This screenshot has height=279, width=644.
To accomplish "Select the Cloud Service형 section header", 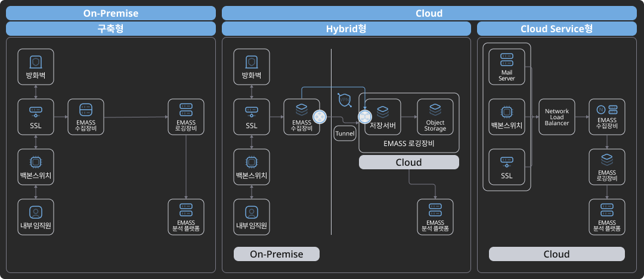I will (557, 29).
